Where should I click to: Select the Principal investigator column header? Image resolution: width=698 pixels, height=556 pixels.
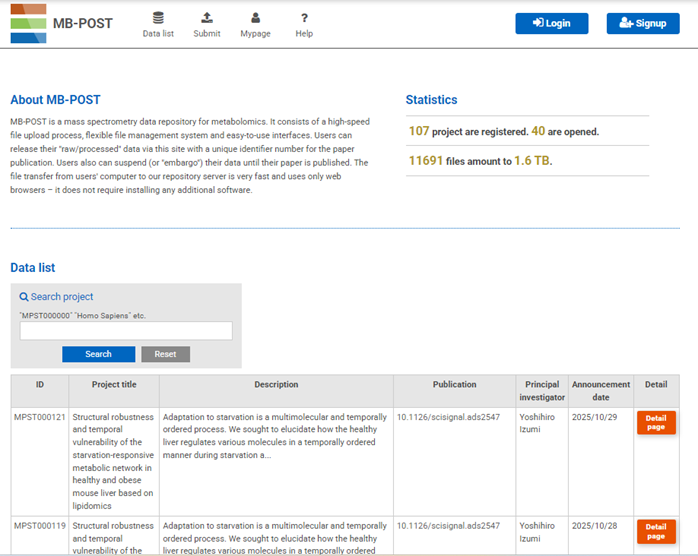coord(543,390)
